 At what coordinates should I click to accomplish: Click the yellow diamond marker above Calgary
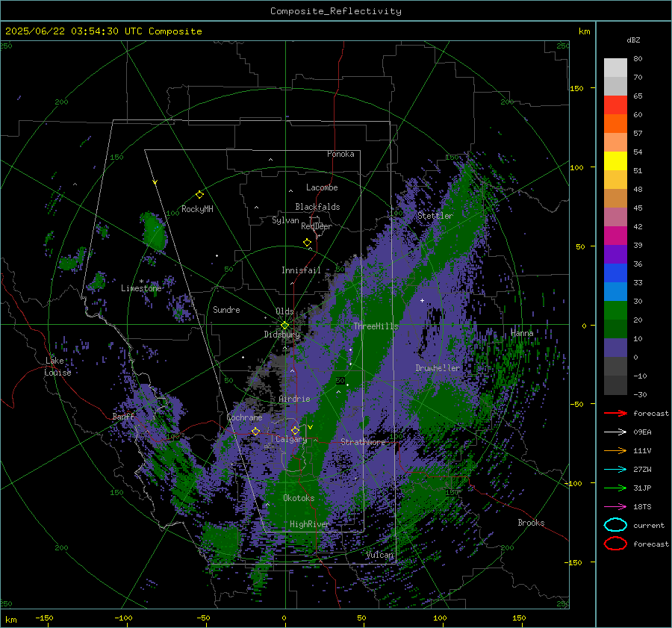pos(295,430)
